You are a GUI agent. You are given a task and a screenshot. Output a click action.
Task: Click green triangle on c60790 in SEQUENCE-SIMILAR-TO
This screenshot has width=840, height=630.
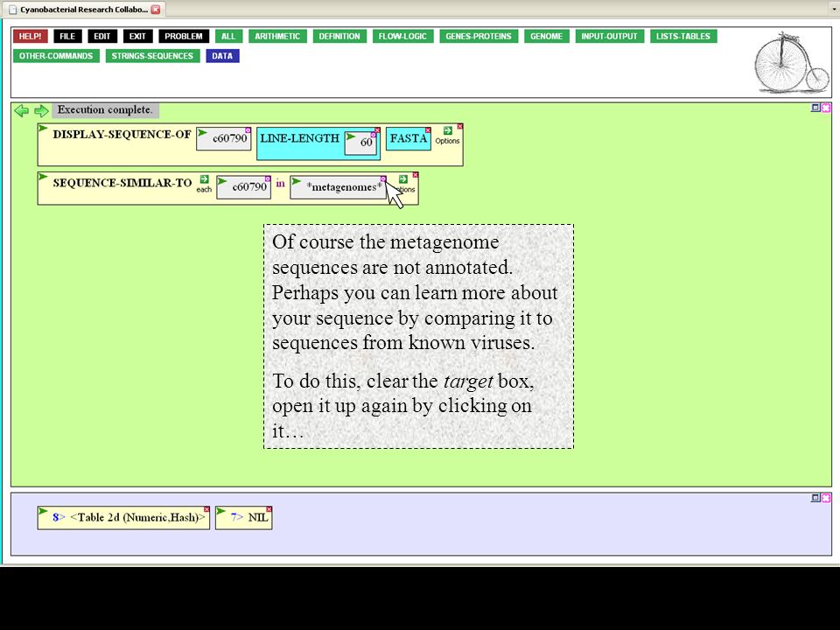coord(222,181)
